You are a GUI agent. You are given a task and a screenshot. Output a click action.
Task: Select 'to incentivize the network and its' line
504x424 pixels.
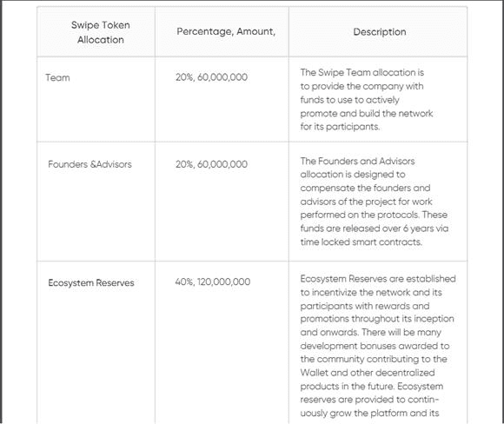click(371, 292)
